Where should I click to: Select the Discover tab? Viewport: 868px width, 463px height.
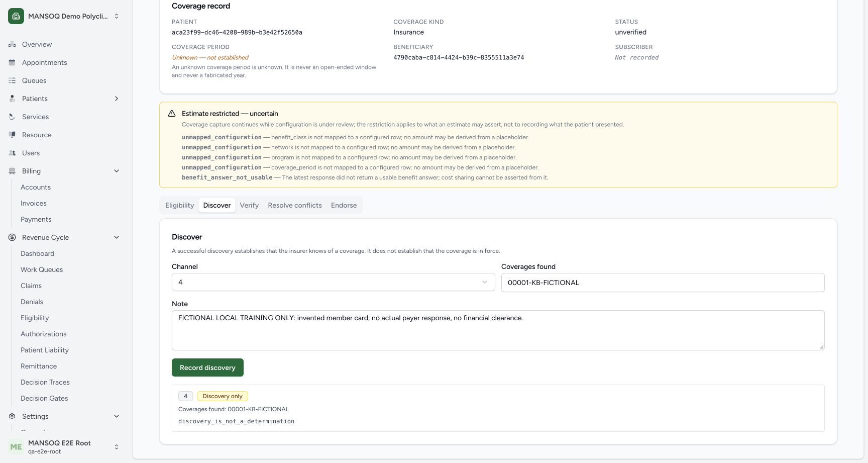[x=217, y=205]
